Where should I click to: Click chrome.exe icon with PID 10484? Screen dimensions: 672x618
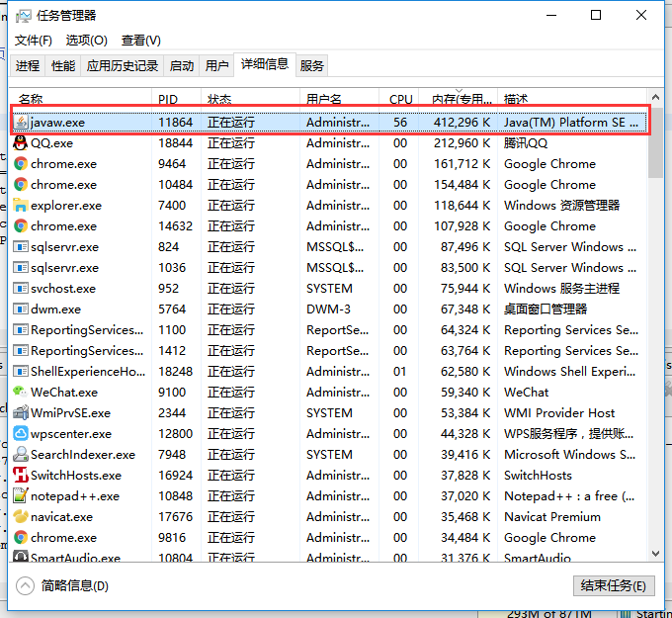[x=21, y=185]
